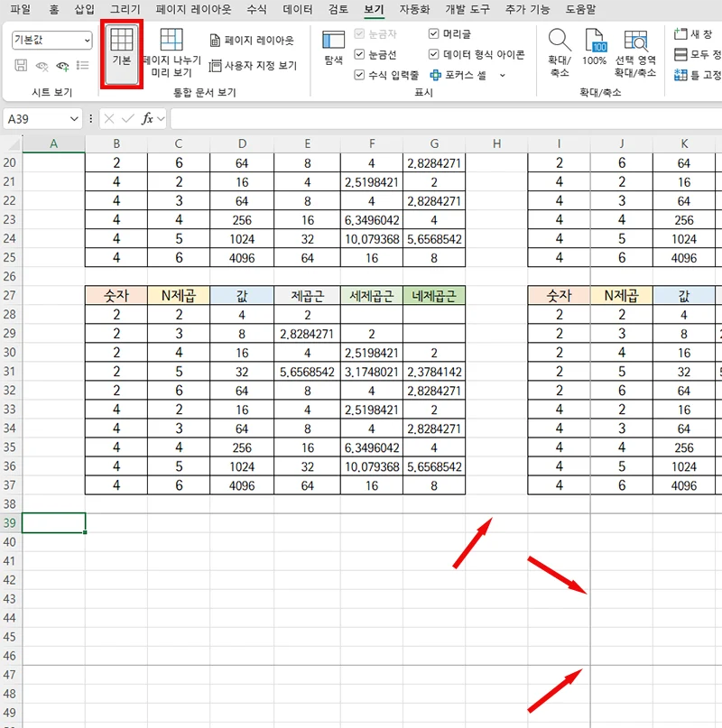Open the 파일 tab
The image size is (722, 728).
21,9
